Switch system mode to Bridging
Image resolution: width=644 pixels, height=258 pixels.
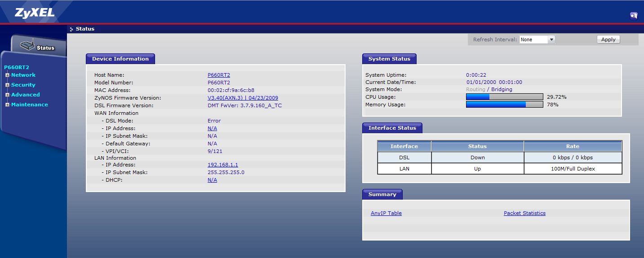click(x=502, y=89)
